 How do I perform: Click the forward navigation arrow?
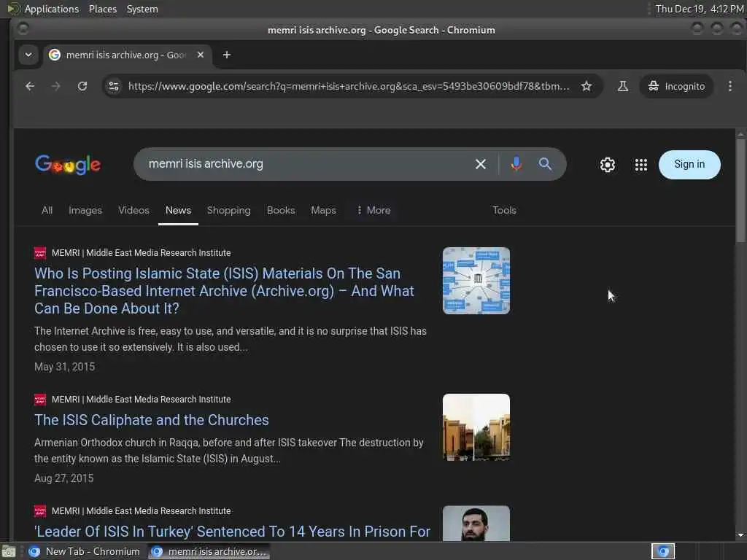click(x=55, y=86)
